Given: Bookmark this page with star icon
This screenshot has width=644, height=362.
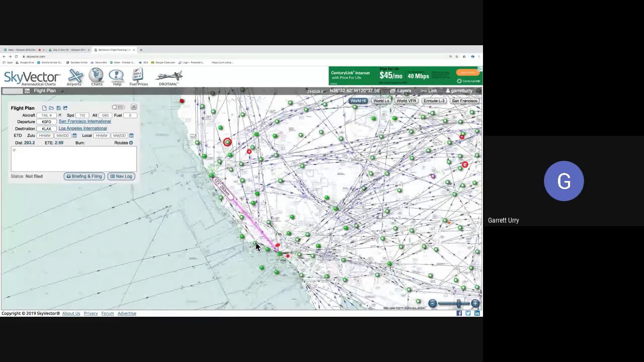Looking at the screenshot, I should click(x=457, y=56).
